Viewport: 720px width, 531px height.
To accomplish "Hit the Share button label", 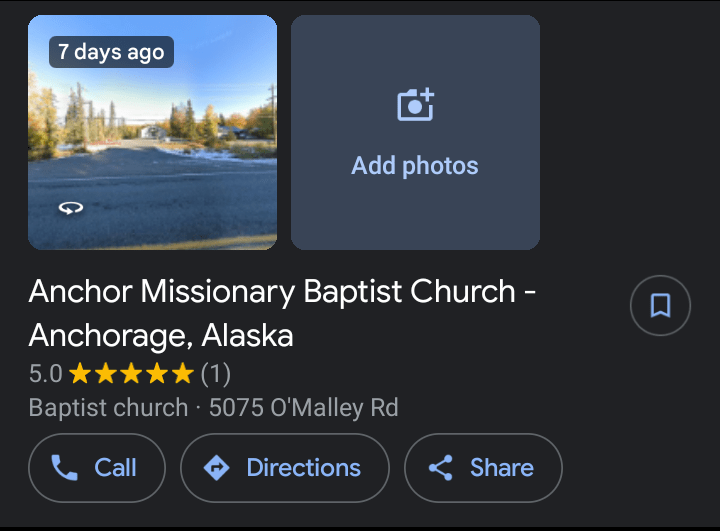I will click(x=501, y=468).
